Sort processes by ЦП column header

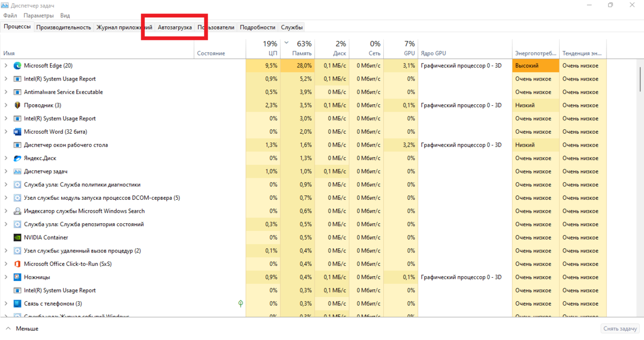coord(263,48)
